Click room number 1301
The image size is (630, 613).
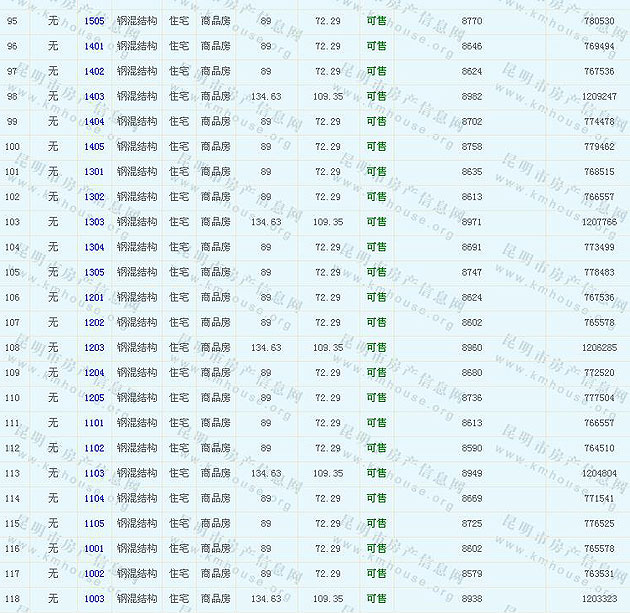[x=94, y=172]
